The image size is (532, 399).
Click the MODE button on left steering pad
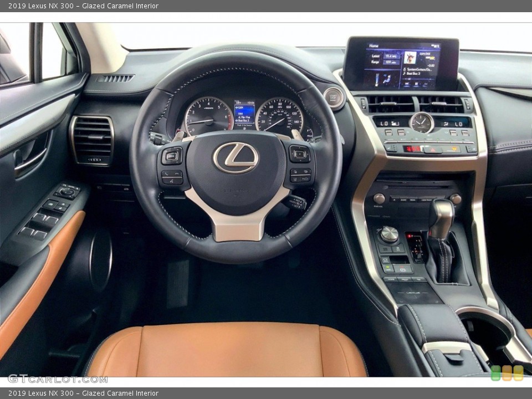[171, 156]
